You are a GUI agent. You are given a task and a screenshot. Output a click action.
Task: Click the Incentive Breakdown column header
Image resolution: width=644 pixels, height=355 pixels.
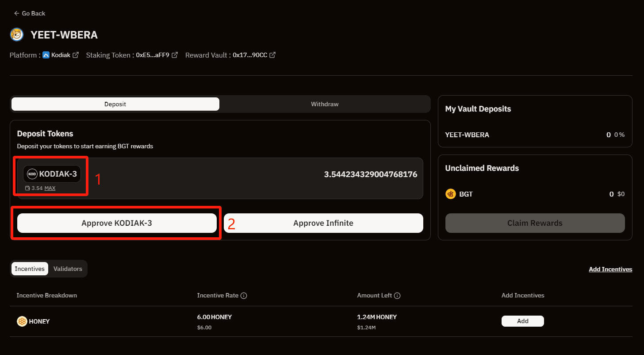(x=47, y=295)
